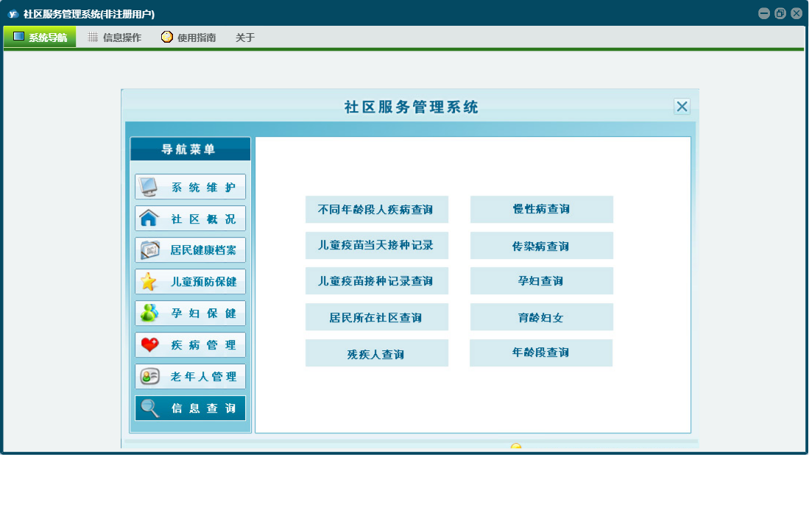Click the 居民所在社区查询 button
The image size is (809, 532).
pyautogui.click(x=377, y=317)
